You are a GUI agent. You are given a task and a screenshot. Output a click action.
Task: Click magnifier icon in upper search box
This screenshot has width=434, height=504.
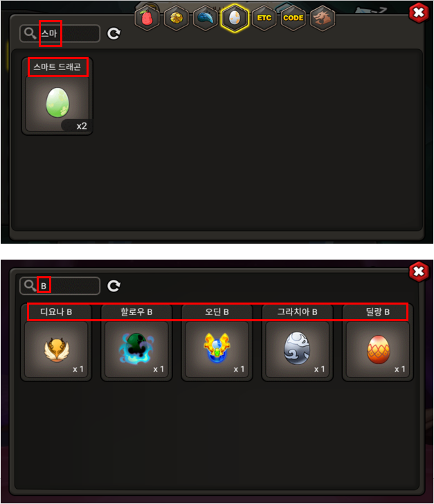pos(30,33)
